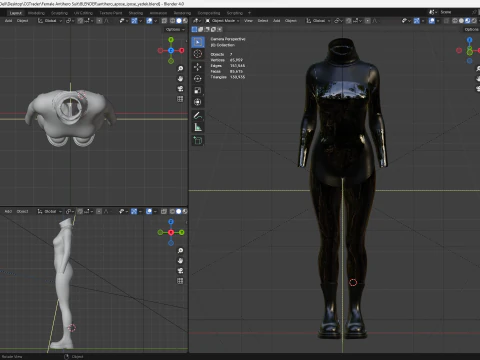Image resolution: width=480 pixels, height=360 pixels.
Task: Toggle overlays in main viewport
Action: [x=432, y=21]
